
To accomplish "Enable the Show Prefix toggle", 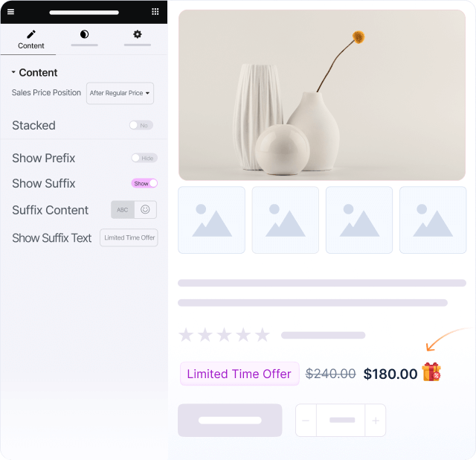I will pos(144,158).
